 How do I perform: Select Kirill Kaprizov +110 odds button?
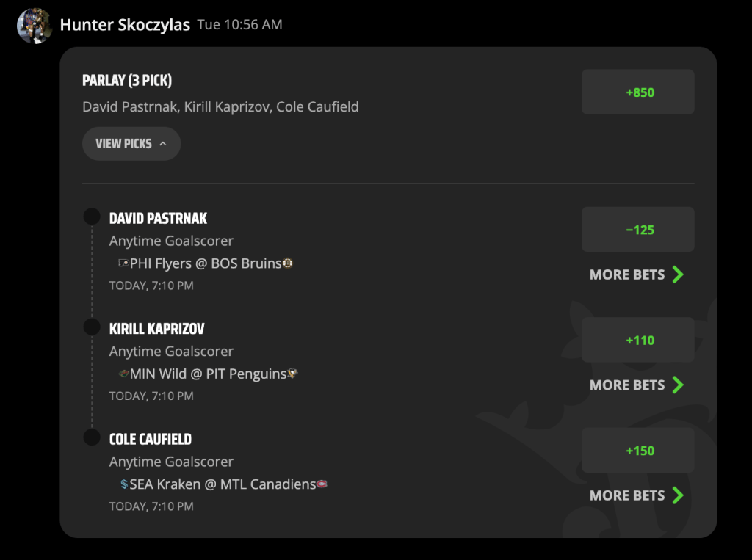click(x=638, y=340)
